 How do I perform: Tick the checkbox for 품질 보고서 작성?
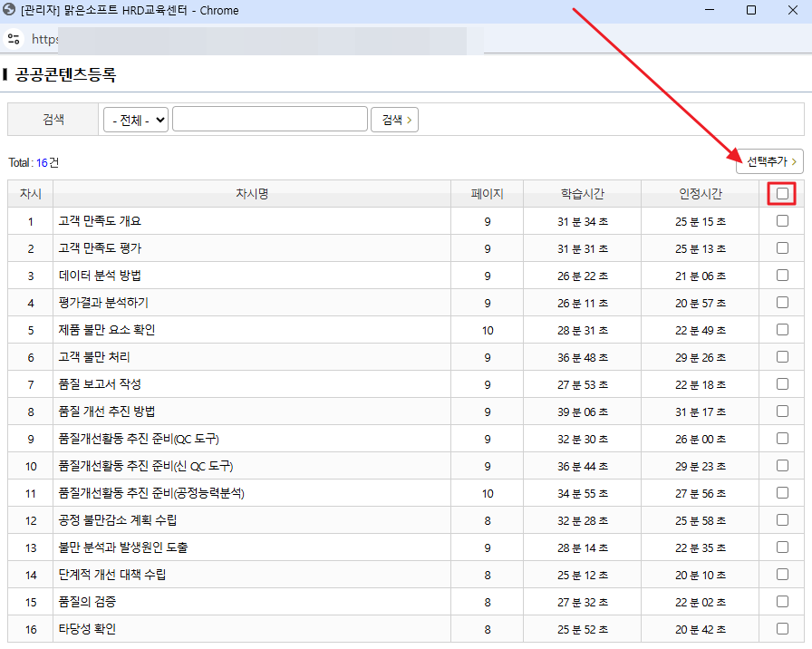click(782, 384)
